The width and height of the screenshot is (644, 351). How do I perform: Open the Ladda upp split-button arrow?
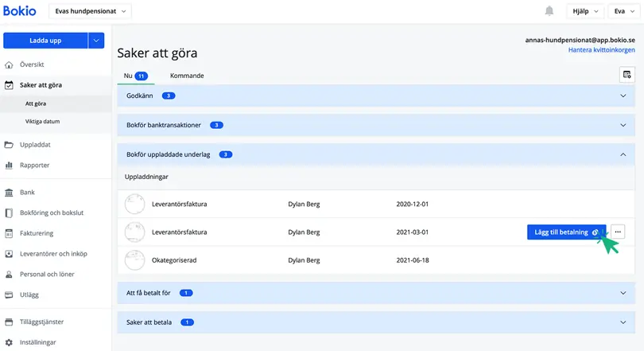click(x=96, y=41)
